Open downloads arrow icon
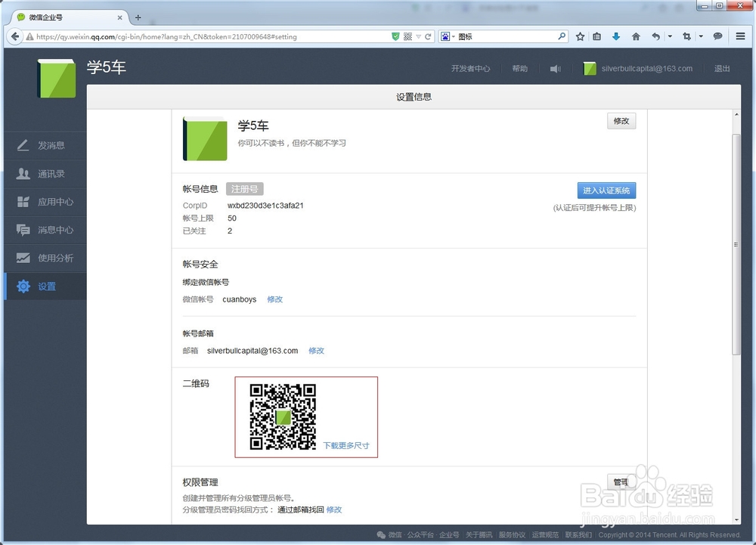Screen dimensions: 756x545 pos(615,36)
